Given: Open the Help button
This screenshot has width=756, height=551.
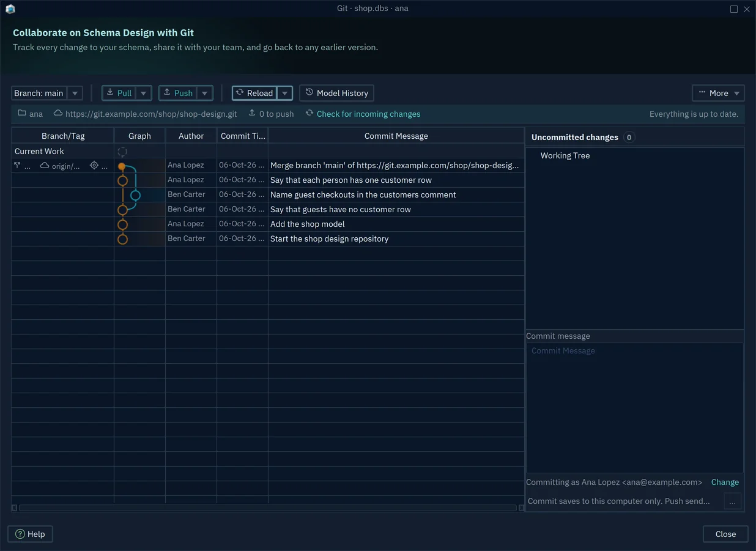Looking at the screenshot, I should [30, 534].
